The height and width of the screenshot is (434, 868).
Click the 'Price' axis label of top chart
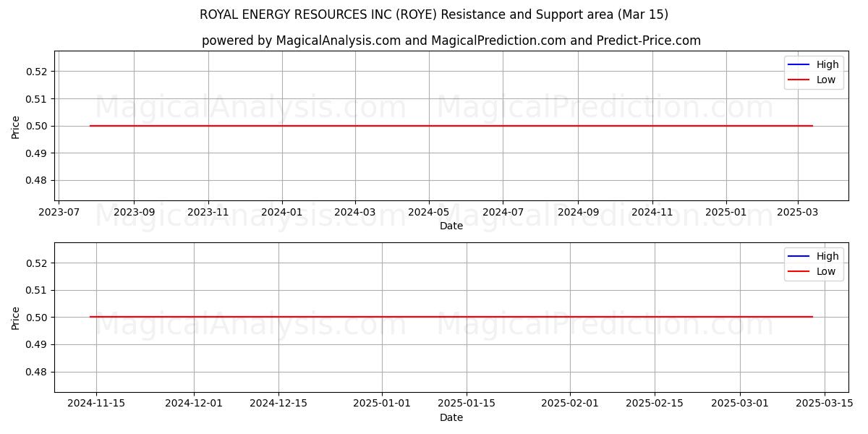15,126
